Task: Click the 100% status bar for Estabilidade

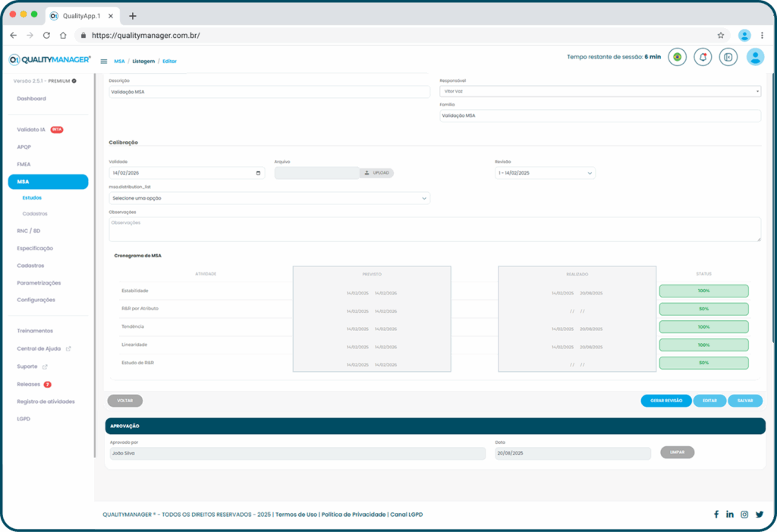Action: [x=703, y=291]
